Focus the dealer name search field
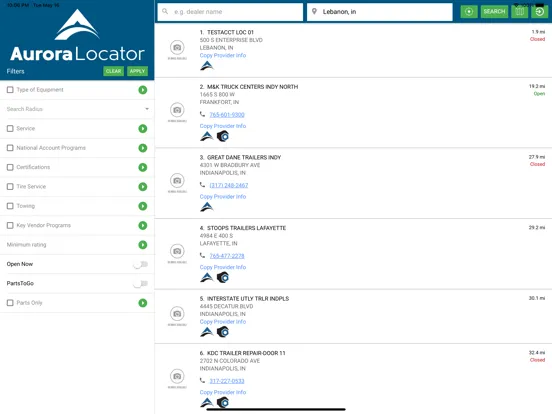552x414 pixels. [230, 12]
